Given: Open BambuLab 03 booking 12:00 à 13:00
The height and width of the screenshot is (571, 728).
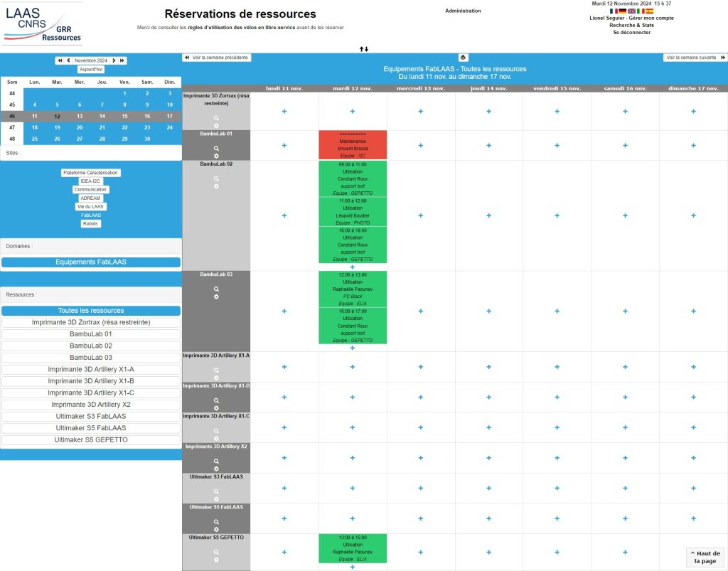Looking at the screenshot, I should (x=353, y=289).
